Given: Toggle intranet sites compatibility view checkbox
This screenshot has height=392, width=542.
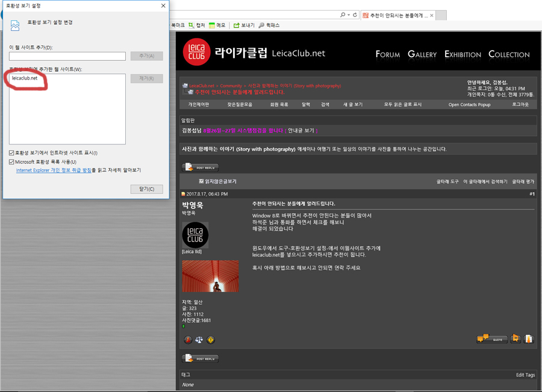Looking at the screenshot, I should coord(11,153).
